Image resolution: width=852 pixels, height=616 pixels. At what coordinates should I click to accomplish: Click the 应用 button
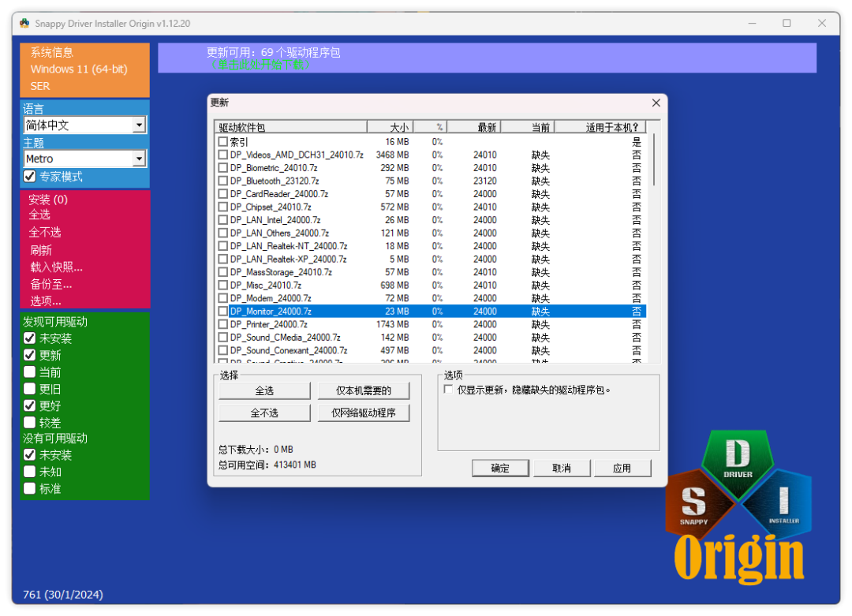pos(622,469)
